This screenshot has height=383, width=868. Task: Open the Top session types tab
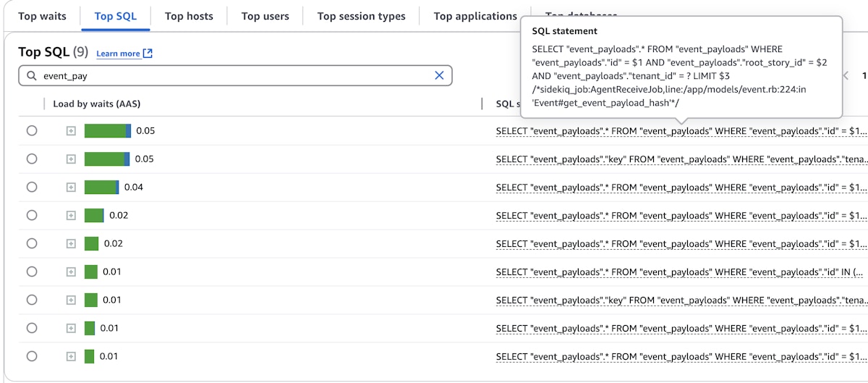361,16
